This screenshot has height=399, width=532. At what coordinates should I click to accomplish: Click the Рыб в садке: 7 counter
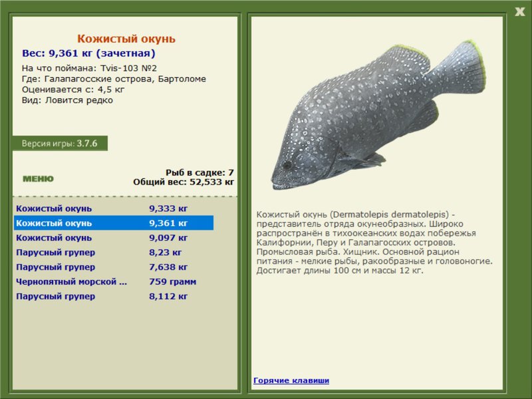(x=199, y=172)
